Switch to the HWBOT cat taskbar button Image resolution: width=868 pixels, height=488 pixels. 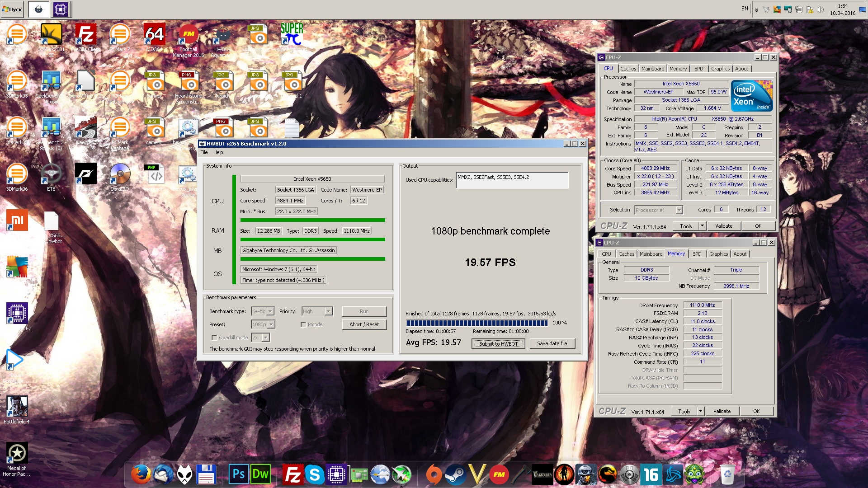click(x=39, y=9)
